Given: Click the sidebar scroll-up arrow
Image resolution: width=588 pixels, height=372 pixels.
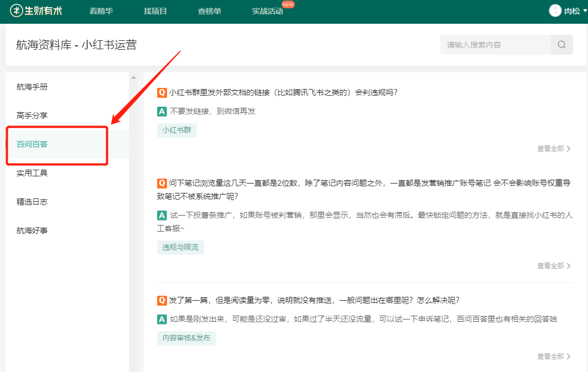Looking at the screenshot, I should coord(133,77).
